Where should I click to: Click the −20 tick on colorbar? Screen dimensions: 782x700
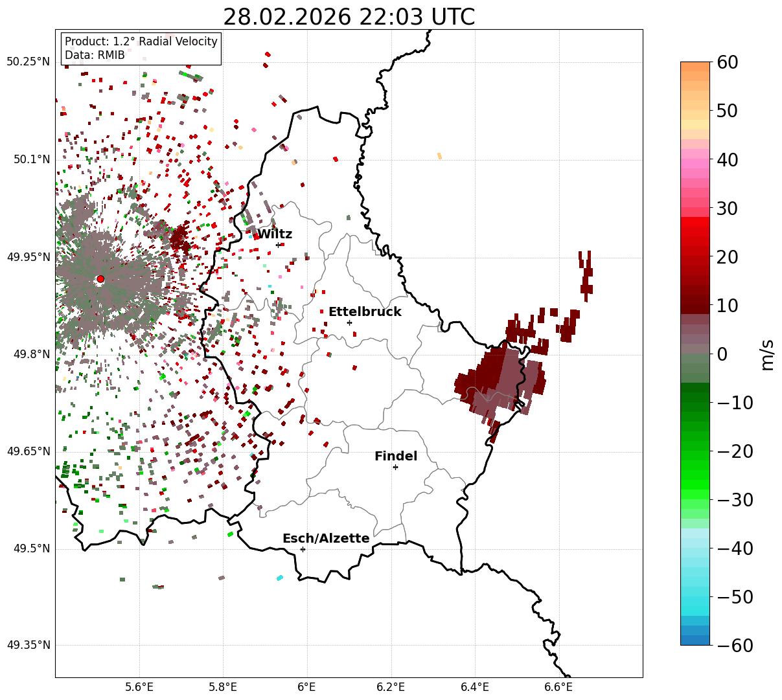(735, 451)
